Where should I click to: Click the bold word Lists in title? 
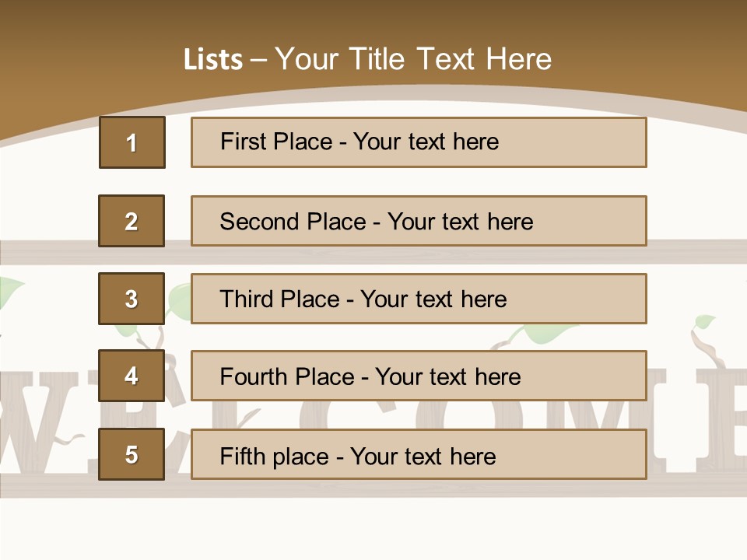point(212,60)
